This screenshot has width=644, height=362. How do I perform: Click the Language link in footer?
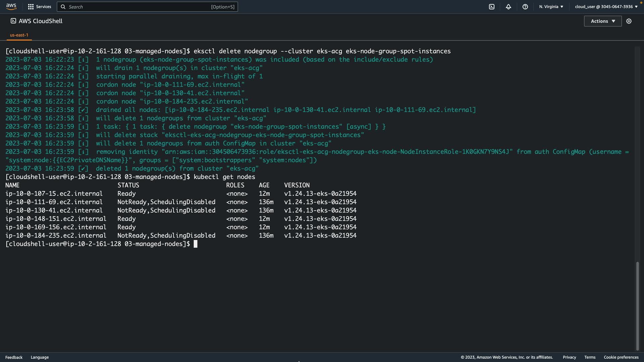[40, 357]
